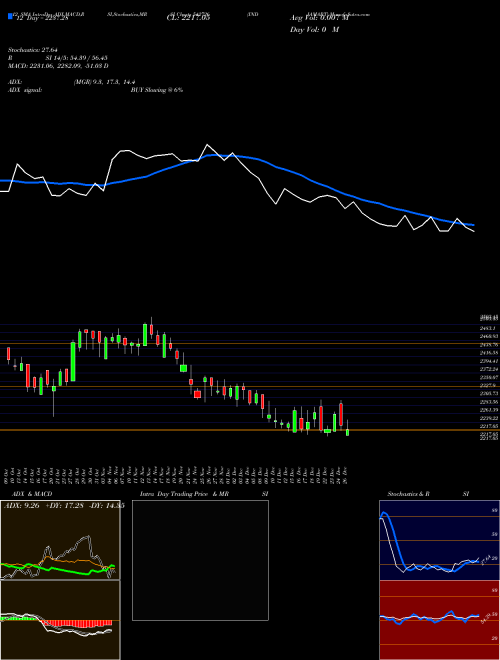Open the red RSI chart panel

point(439,620)
